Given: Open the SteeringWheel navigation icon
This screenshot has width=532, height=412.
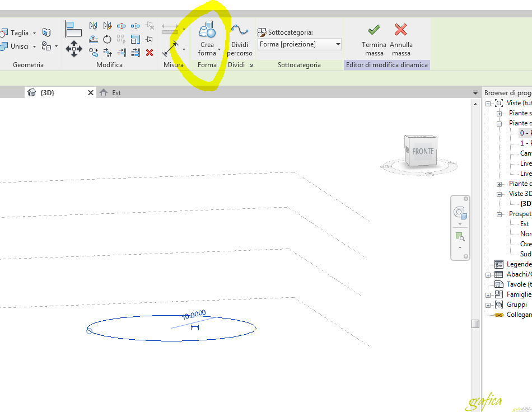Looking at the screenshot, I should [460, 213].
